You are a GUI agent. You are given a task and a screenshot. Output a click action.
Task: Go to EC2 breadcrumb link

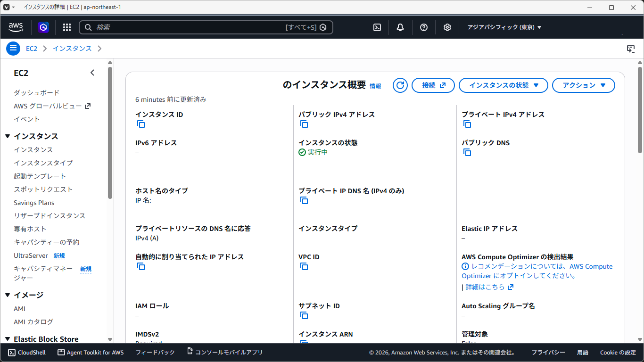pyautogui.click(x=32, y=49)
